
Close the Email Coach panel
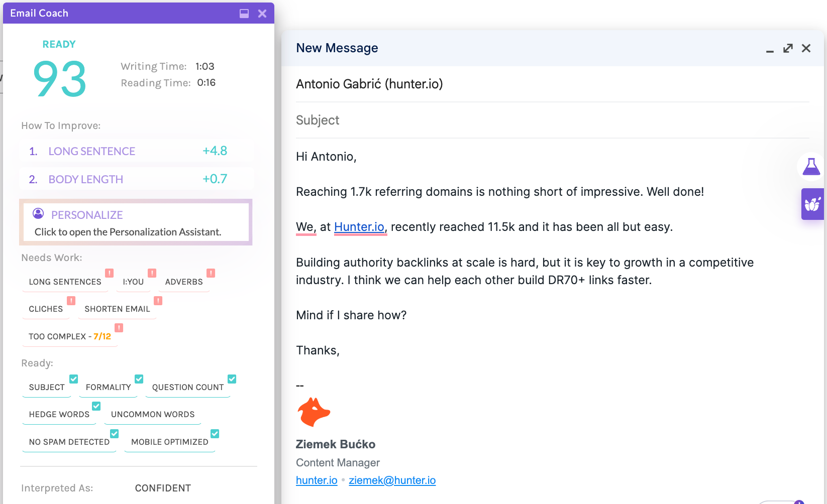coord(262,14)
